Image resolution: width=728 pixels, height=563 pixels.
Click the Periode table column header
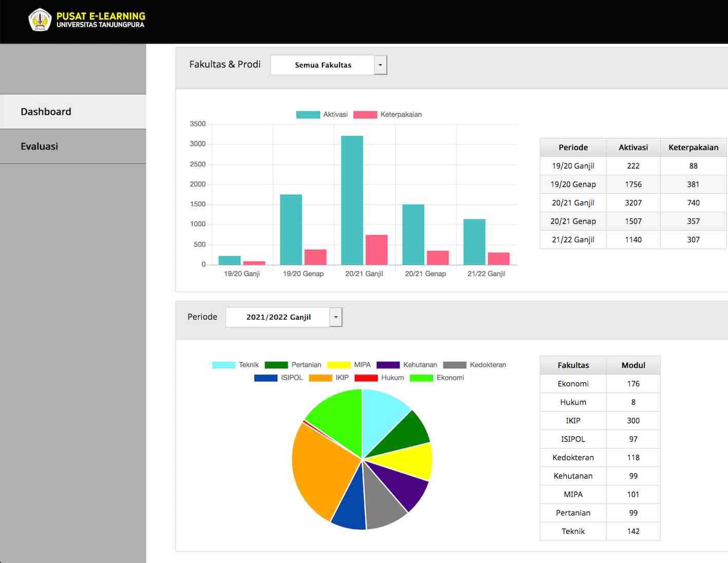click(573, 147)
